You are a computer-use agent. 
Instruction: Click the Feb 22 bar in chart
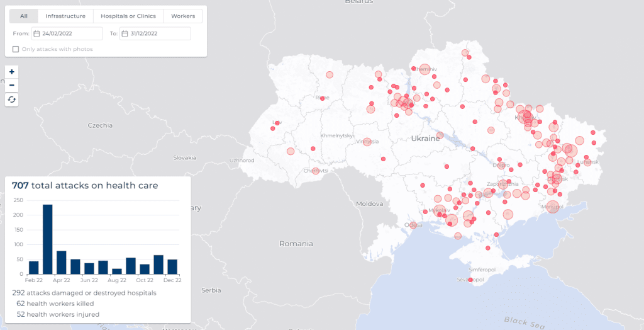34,267
